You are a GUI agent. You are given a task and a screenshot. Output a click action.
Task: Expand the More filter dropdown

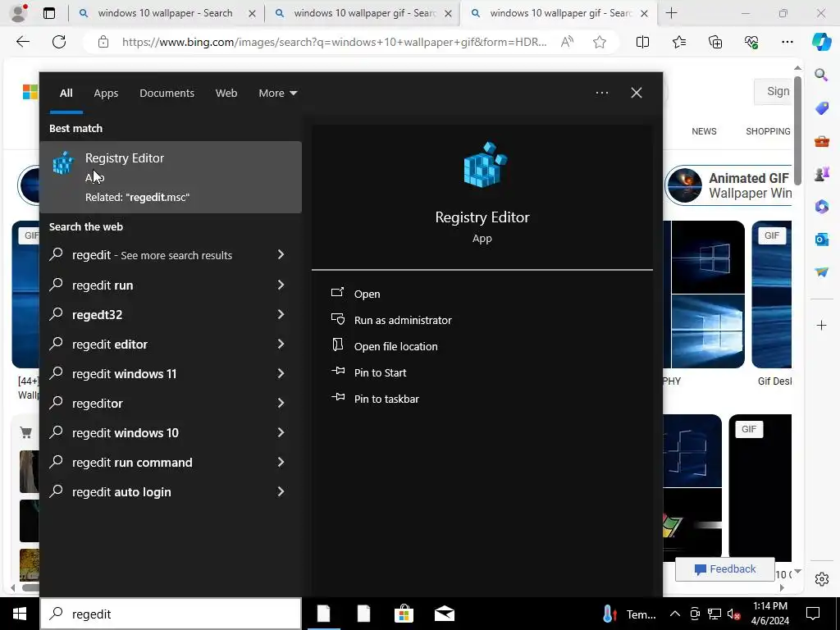click(277, 93)
